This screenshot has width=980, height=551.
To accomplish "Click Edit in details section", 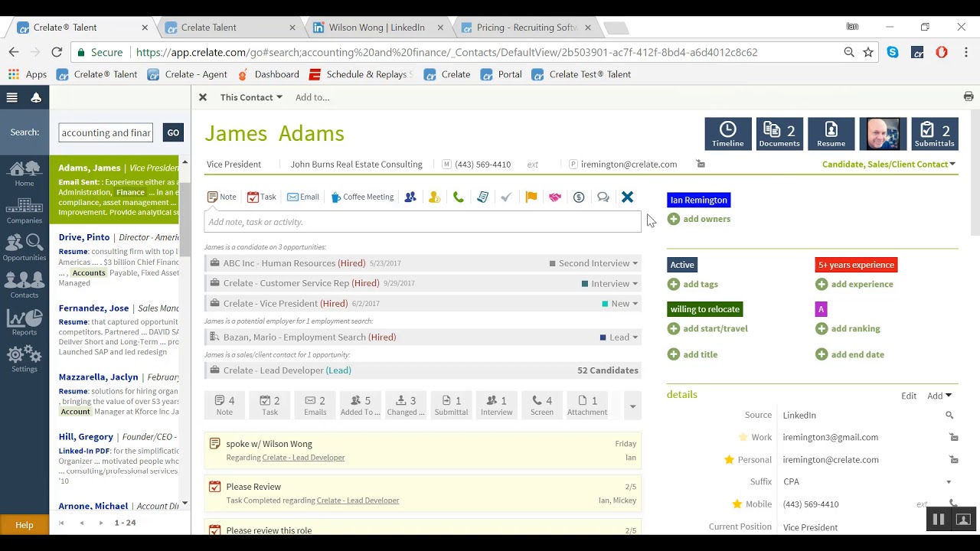I will pos(909,396).
